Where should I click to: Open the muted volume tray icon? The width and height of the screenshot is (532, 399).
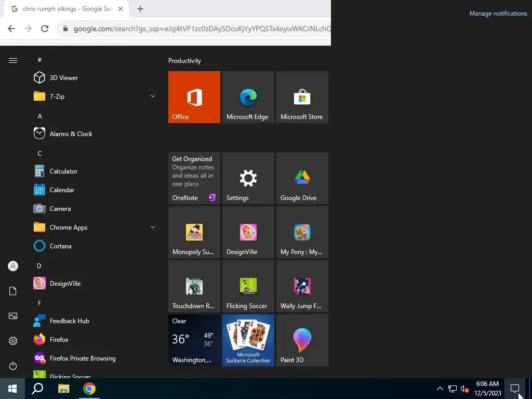coord(464,389)
